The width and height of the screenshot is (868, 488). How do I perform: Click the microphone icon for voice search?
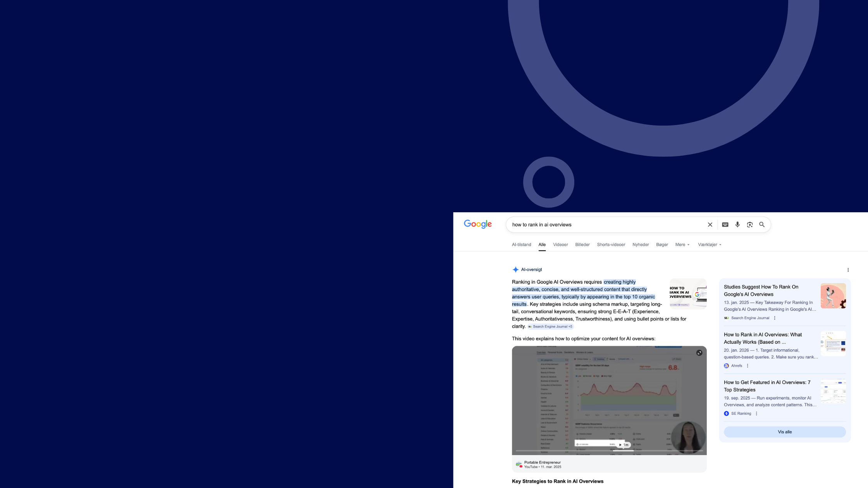737,225
